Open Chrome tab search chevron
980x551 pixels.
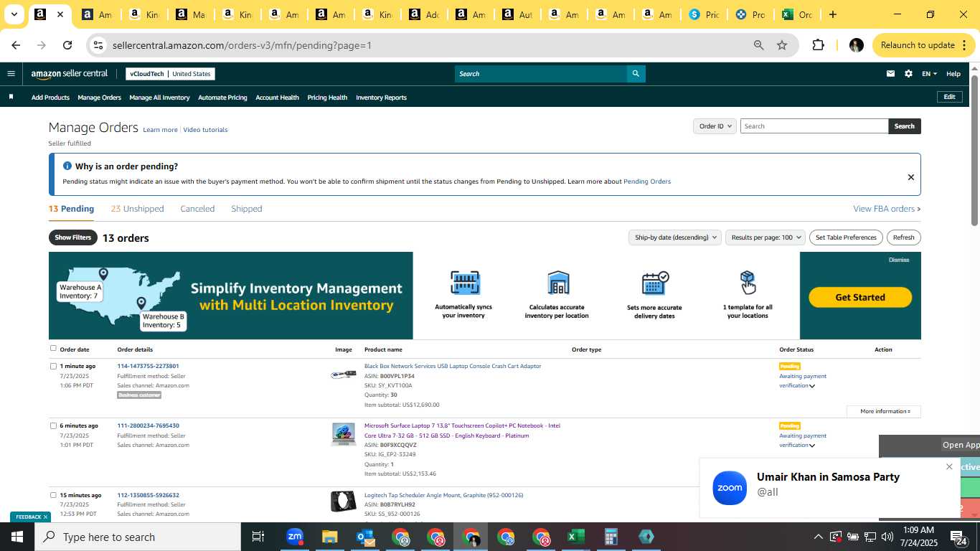(14, 14)
